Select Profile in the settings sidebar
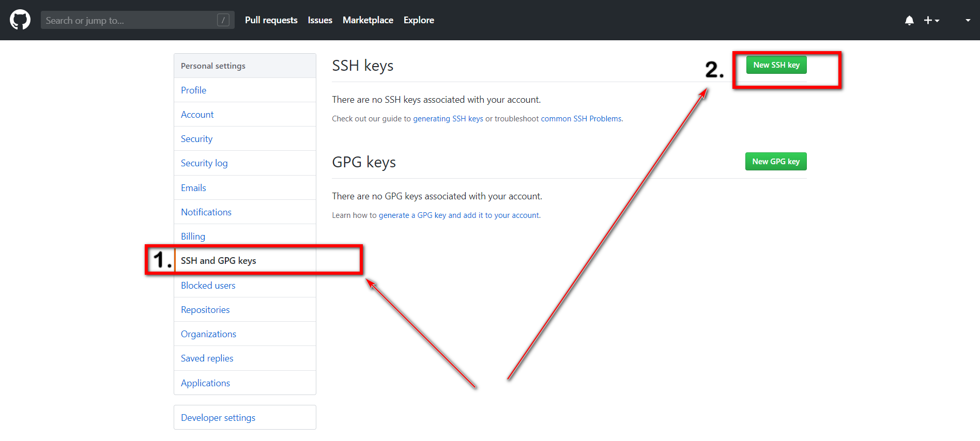The image size is (980, 441). (193, 90)
